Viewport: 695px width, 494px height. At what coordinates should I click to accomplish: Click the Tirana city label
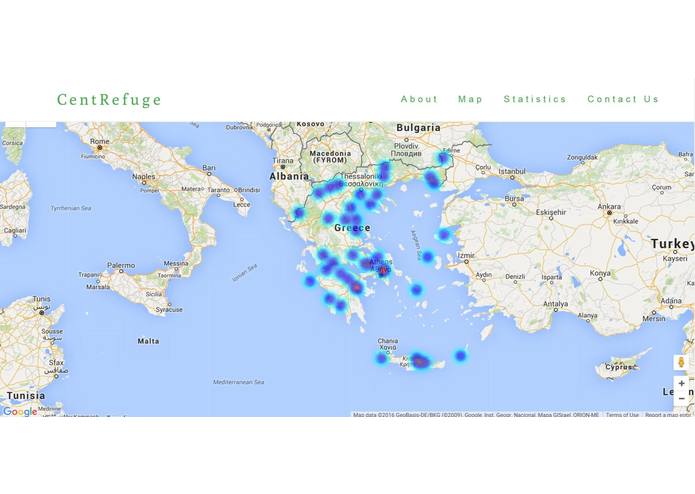pos(283,160)
